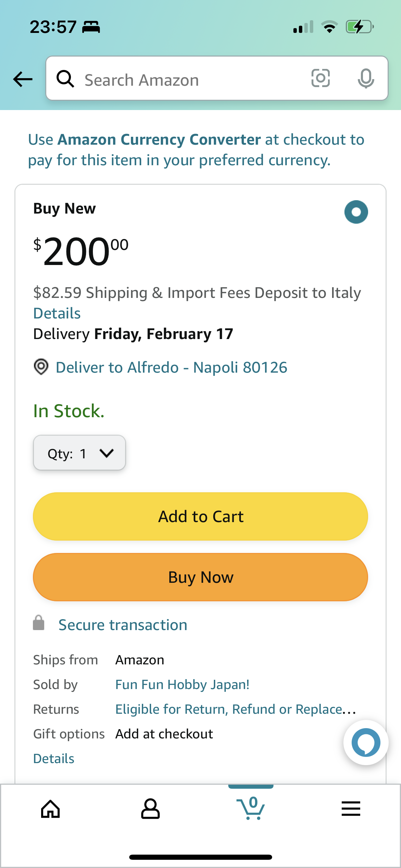Open the shopping cart icon

point(251,808)
